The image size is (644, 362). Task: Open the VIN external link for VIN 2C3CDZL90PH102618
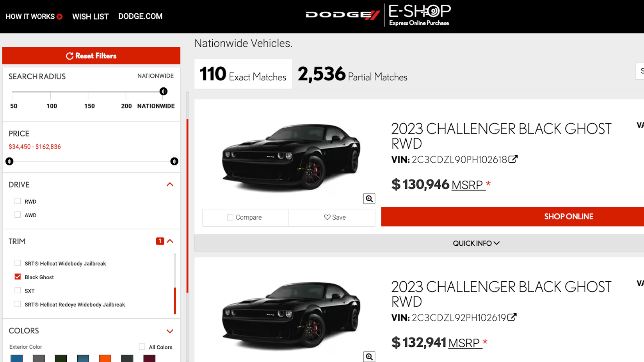[x=514, y=158]
